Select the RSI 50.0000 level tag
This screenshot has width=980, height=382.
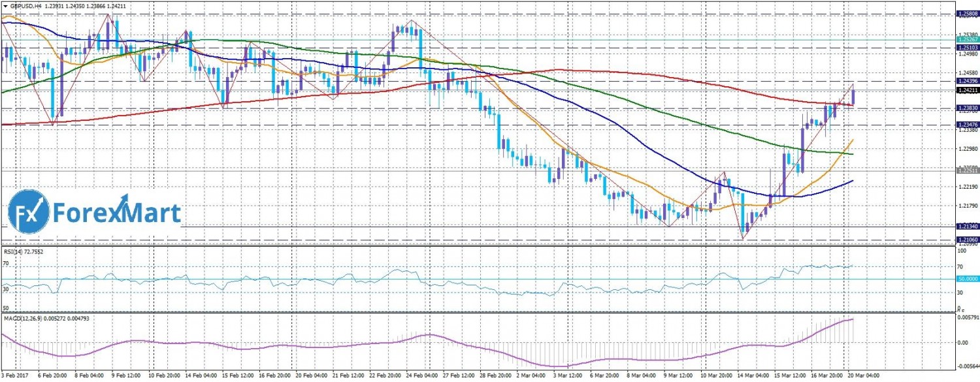[x=968, y=279]
